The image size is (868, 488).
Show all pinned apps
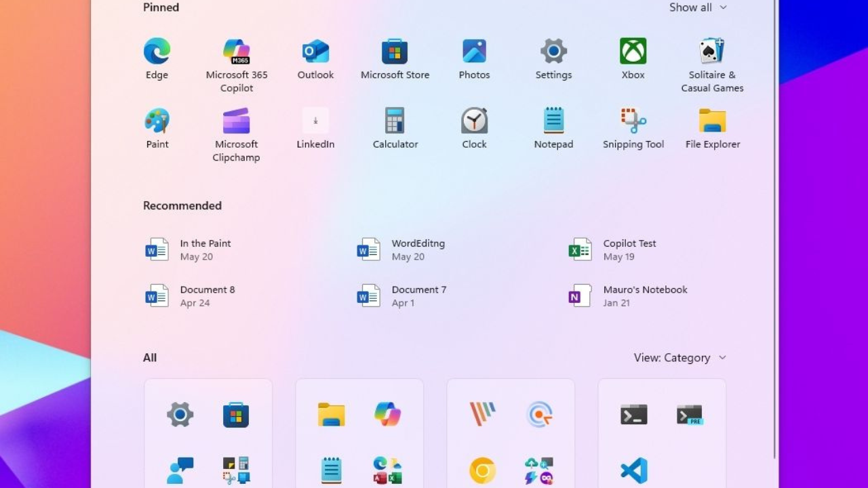(698, 7)
